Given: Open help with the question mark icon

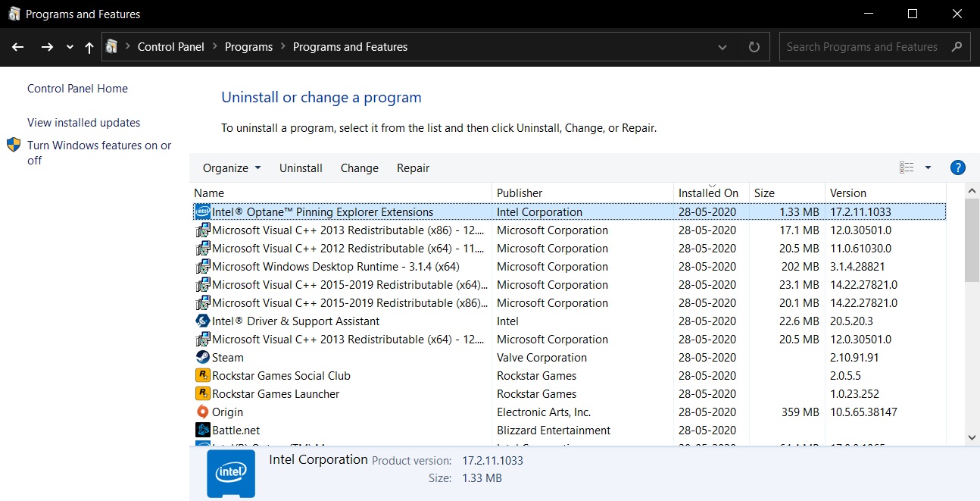Looking at the screenshot, I should [957, 168].
